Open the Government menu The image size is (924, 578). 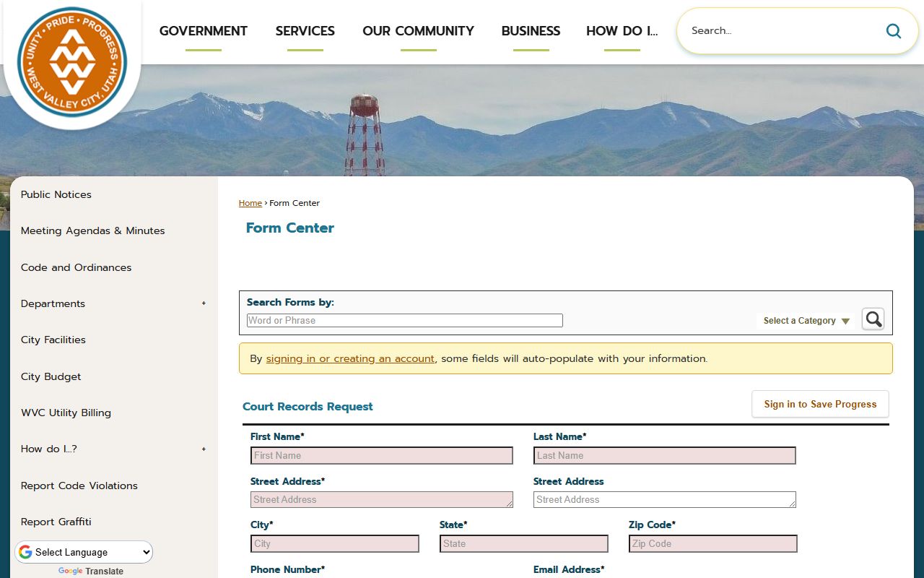[x=203, y=31]
